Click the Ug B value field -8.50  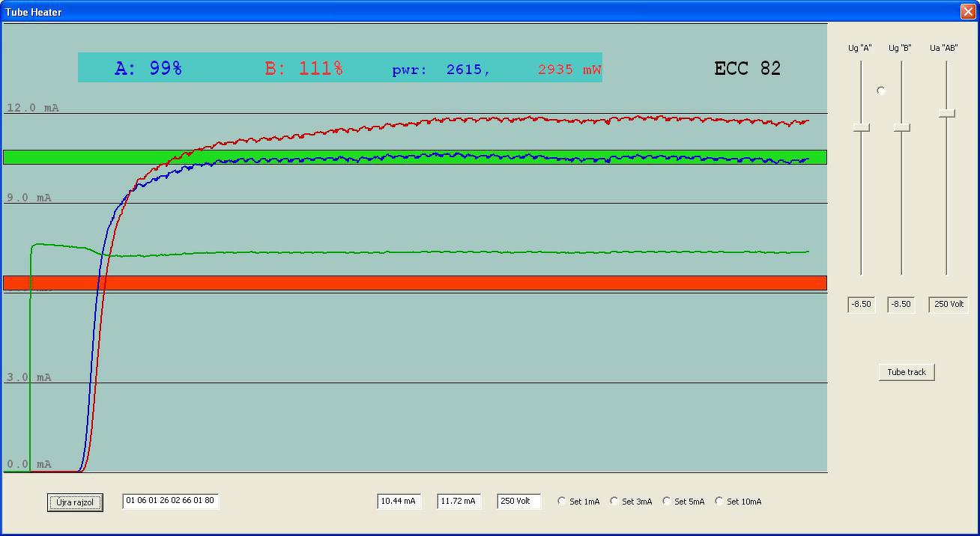pyautogui.click(x=901, y=305)
